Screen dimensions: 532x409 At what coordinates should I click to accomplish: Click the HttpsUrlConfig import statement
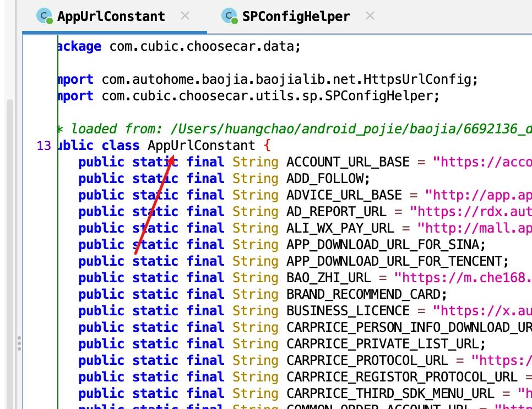268,80
